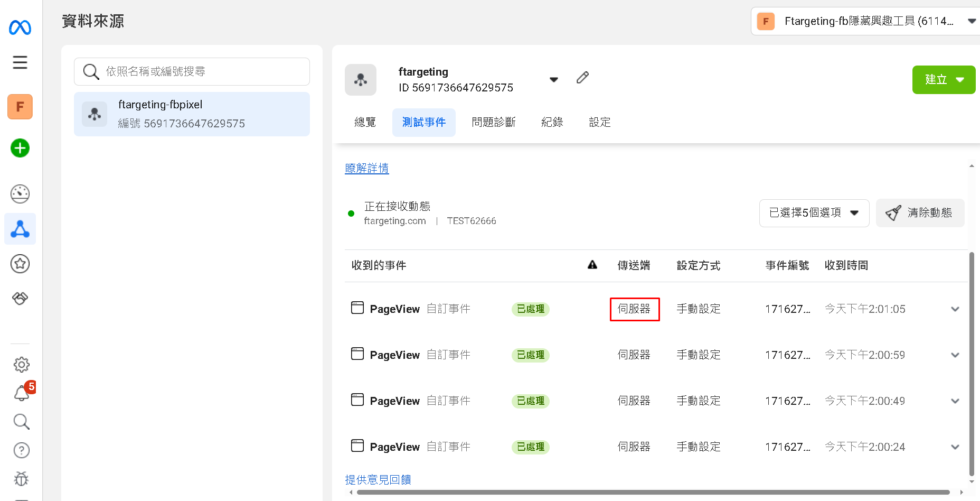The height and width of the screenshot is (501, 980).
Task: Click the TEST62666 test code text
Action: coord(472,221)
